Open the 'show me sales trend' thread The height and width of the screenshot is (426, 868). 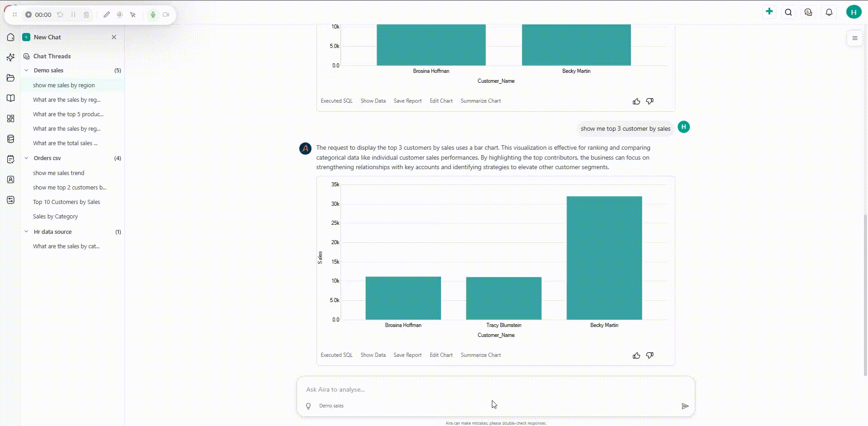click(x=59, y=173)
